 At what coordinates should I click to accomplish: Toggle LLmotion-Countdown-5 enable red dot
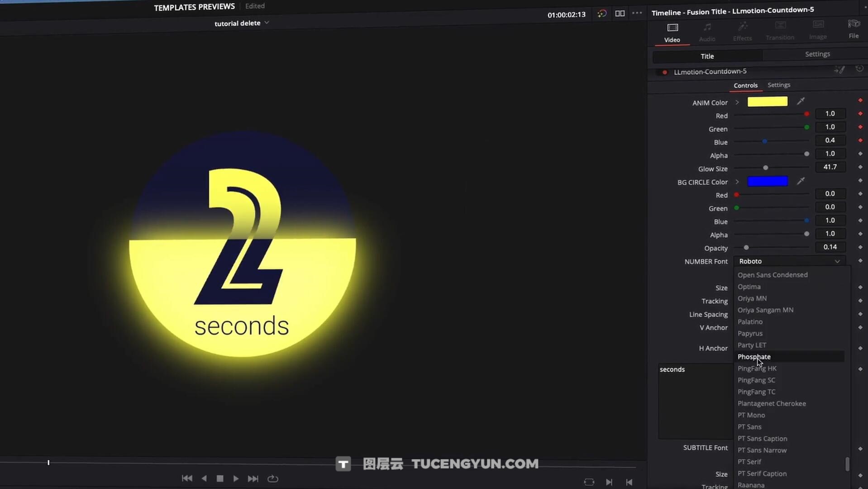pyautogui.click(x=664, y=72)
